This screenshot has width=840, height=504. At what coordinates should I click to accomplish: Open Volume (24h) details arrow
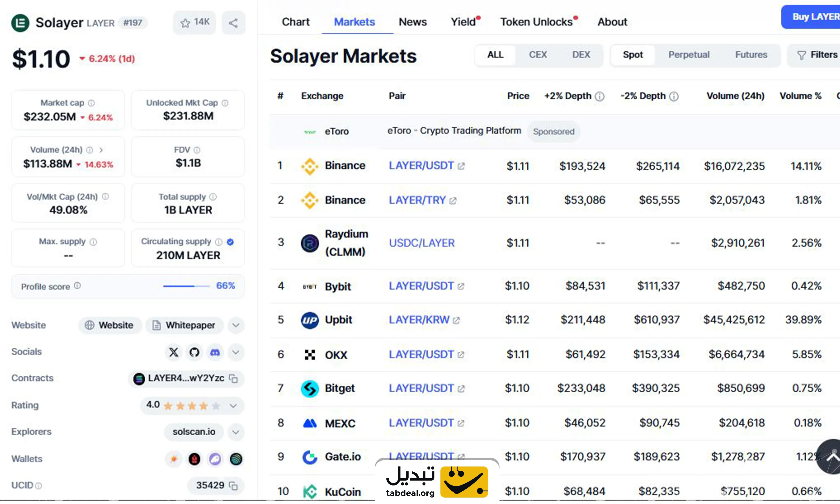101,150
